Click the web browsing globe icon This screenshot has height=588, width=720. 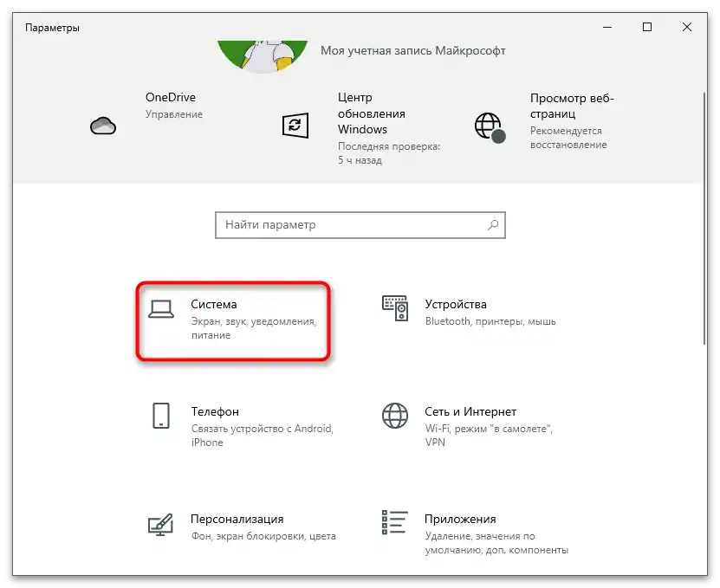click(x=490, y=127)
